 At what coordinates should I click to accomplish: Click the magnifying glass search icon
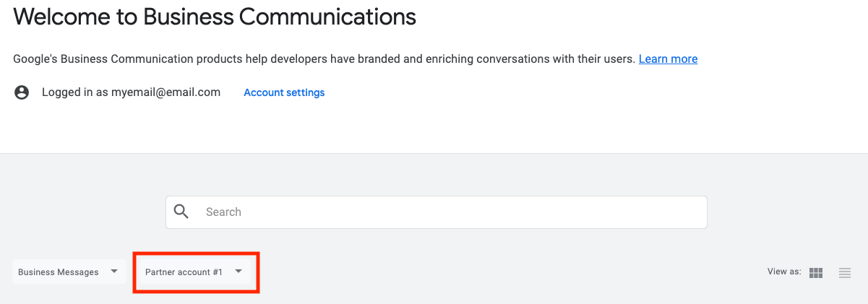point(181,212)
